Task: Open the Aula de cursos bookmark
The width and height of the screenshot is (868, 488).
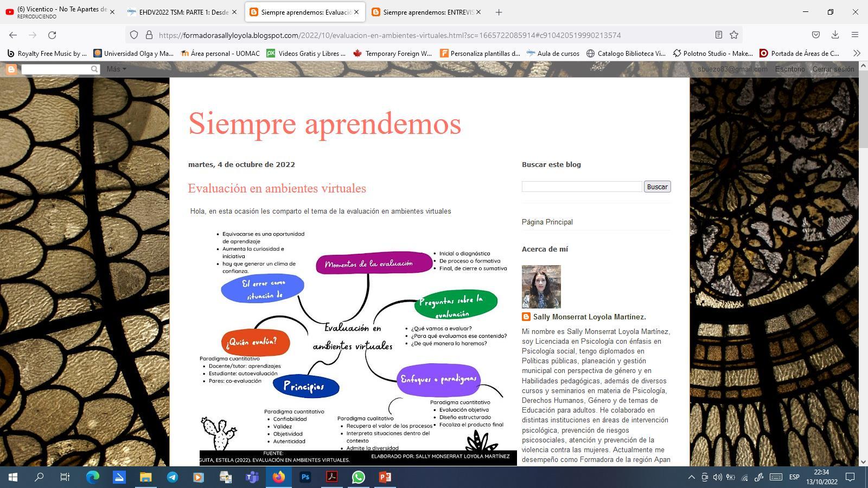Action: (553, 53)
